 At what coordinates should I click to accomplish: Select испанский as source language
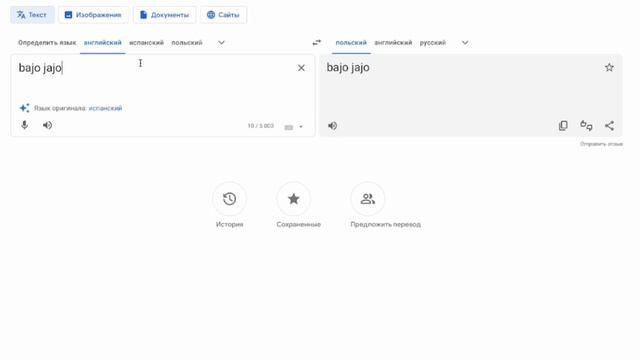pos(146,42)
